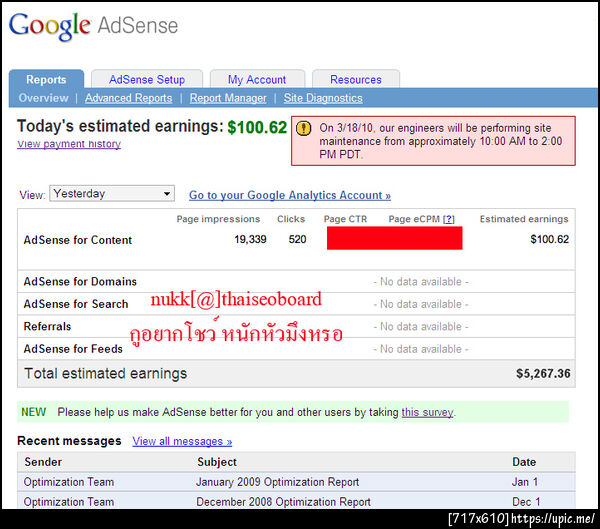Select the Overview sub-tab
This screenshot has width=600, height=529.
click(44, 98)
